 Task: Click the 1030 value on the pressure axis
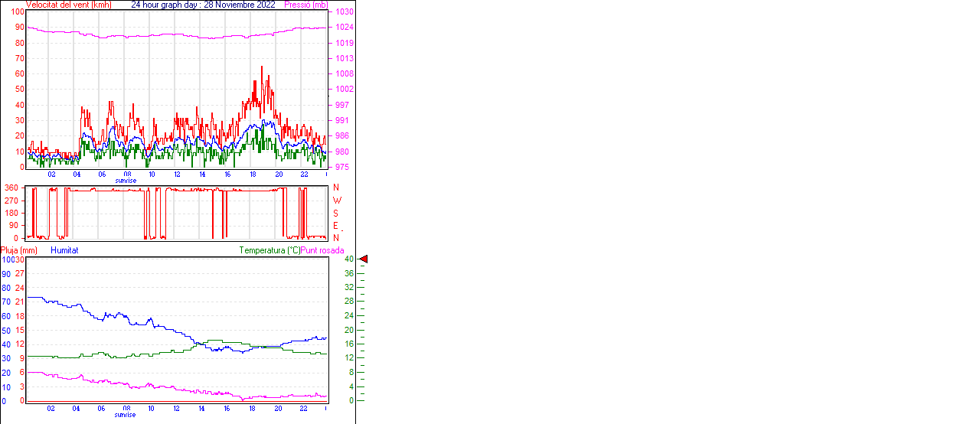[344, 12]
